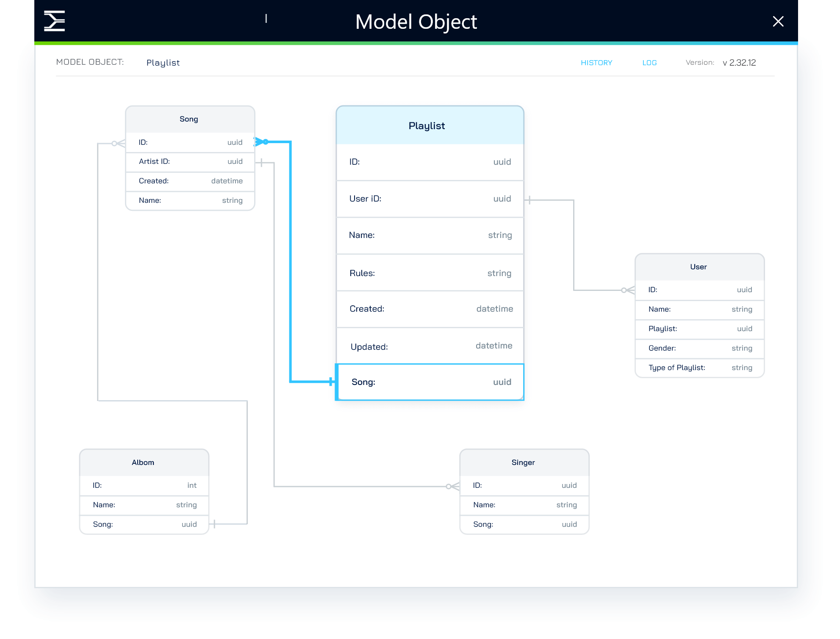Open the HISTORY tab
The image size is (840, 639).
tap(596, 62)
